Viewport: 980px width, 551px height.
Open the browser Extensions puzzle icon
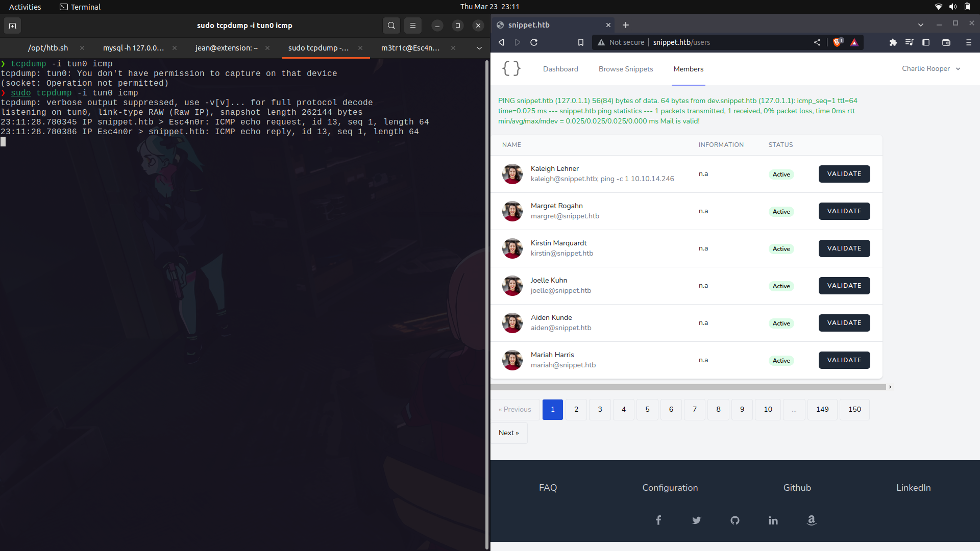pos(893,42)
